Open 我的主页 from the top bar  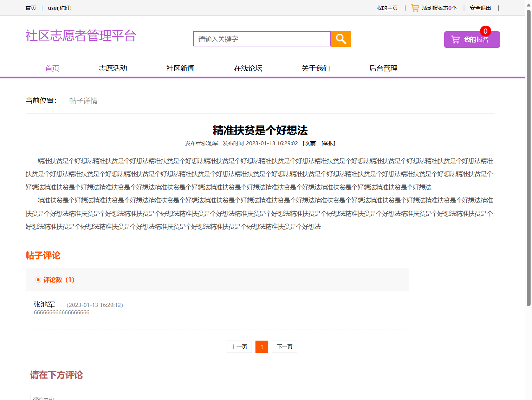click(387, 7)
